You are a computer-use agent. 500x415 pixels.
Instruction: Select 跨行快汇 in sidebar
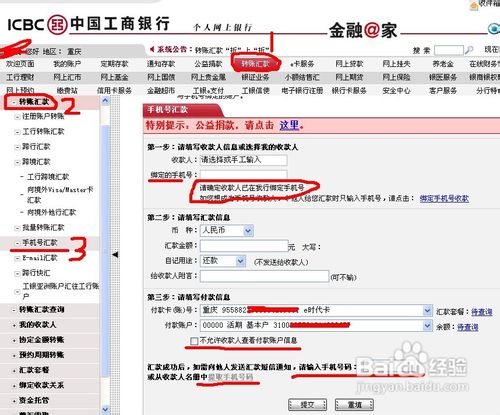[x=36, y=273]
